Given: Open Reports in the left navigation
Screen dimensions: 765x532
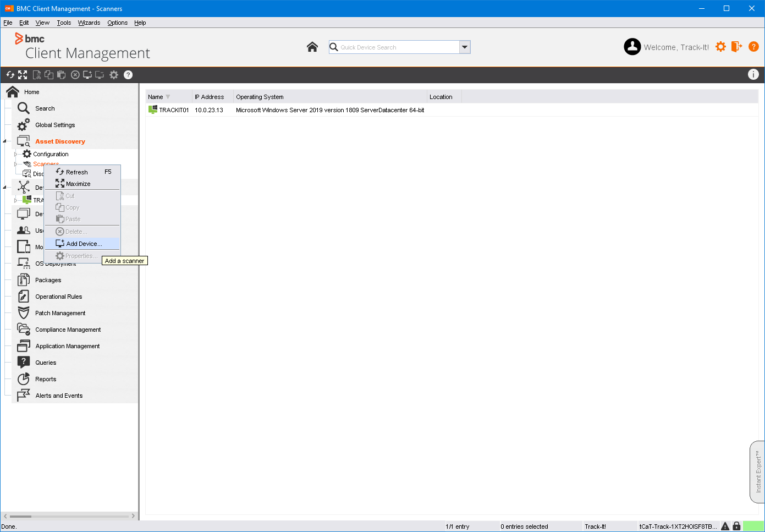Looking at the screenshot, I should tap(46, 379).
